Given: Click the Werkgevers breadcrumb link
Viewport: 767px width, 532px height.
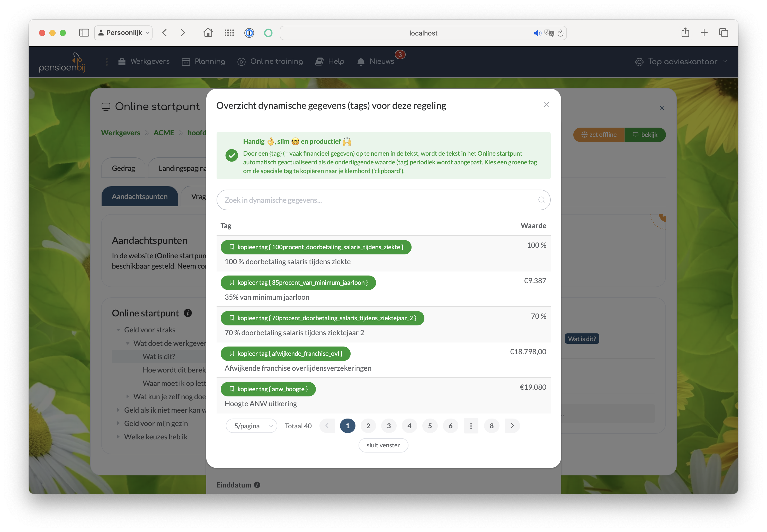Looking at the screenshot, I should pos(121,133).
